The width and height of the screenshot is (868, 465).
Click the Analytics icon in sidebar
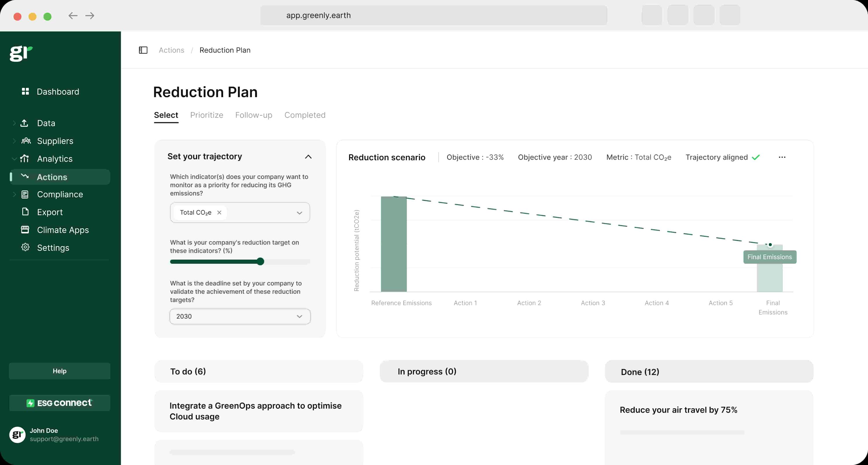pyautogui.click(x=25, y=159)
